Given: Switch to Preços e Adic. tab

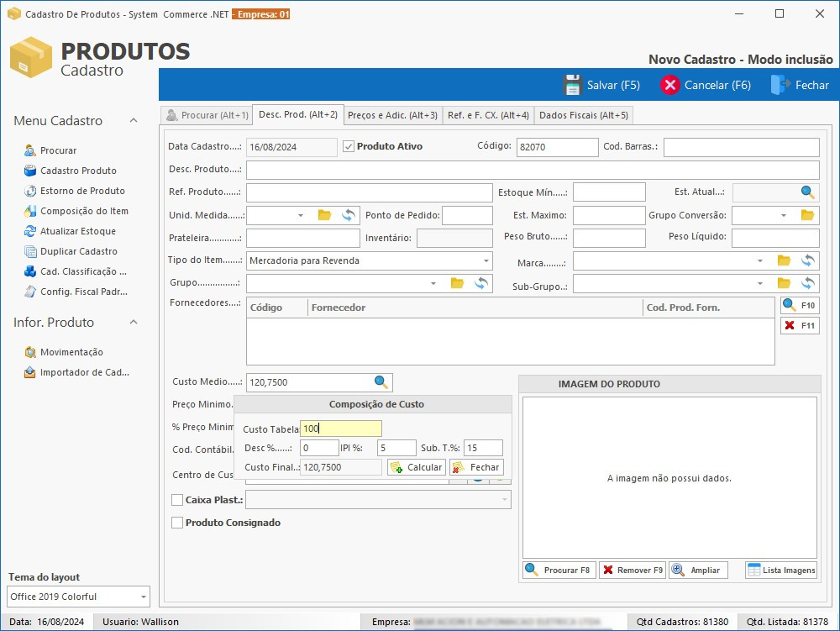Looking at the screenshot, I should 392,115.
